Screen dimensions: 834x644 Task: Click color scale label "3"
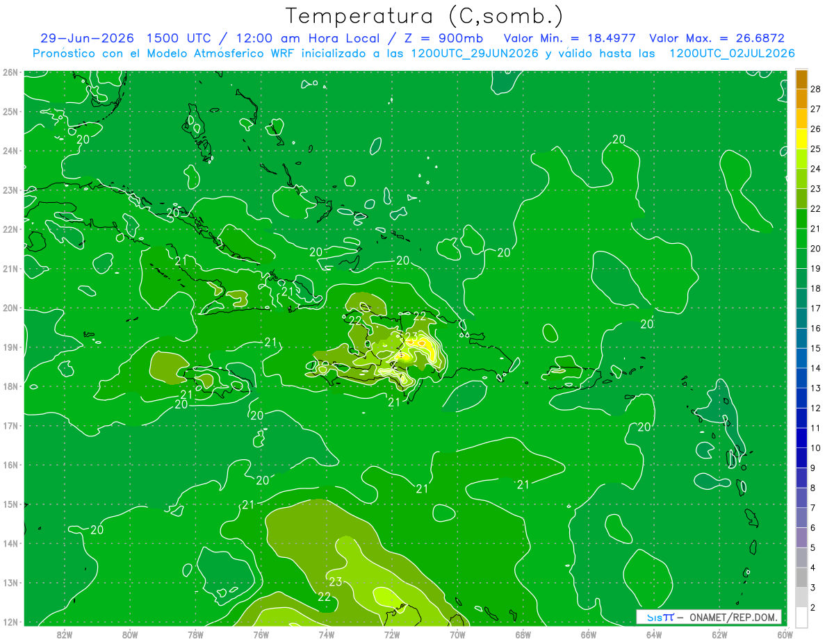813,588
